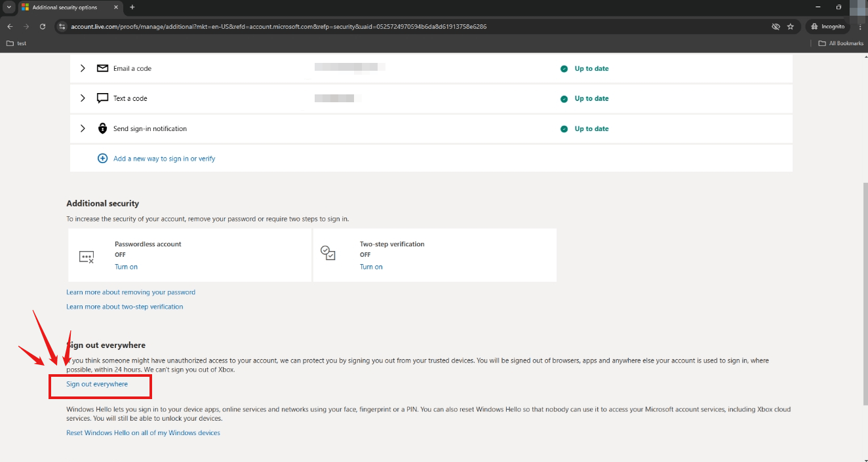Click the Passwordless account card icon

click(x=87, y=257)
